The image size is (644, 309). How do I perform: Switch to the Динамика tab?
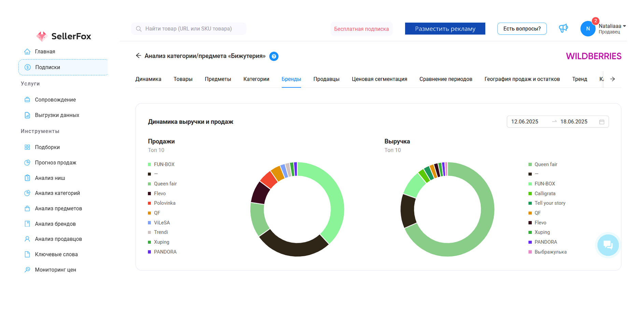(148, 79)
